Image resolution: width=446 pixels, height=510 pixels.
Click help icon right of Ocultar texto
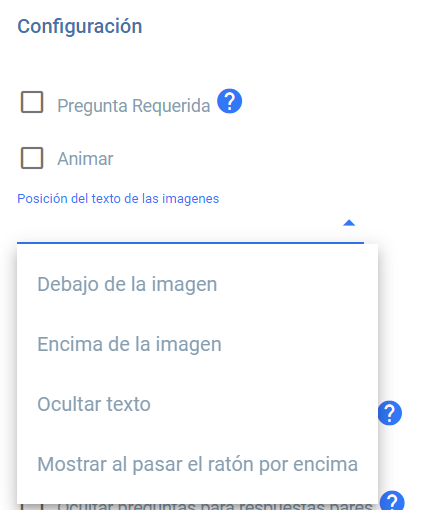click(x=390, y=413)
